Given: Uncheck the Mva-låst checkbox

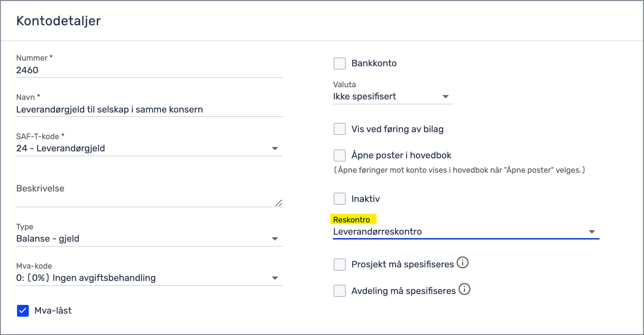Looking at the screenshot, I should tap(23, 311).
